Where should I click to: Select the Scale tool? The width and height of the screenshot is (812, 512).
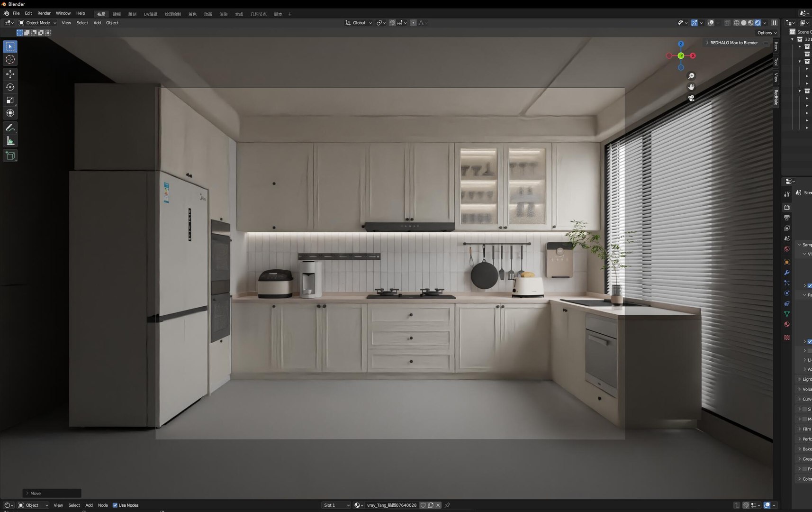10,100
